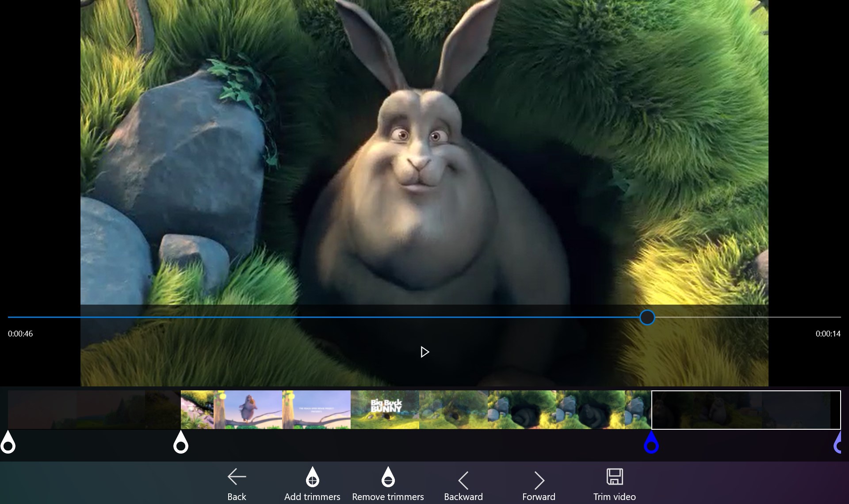Select the blue trimmer marker
849x504 pixels.
(651, 442)
